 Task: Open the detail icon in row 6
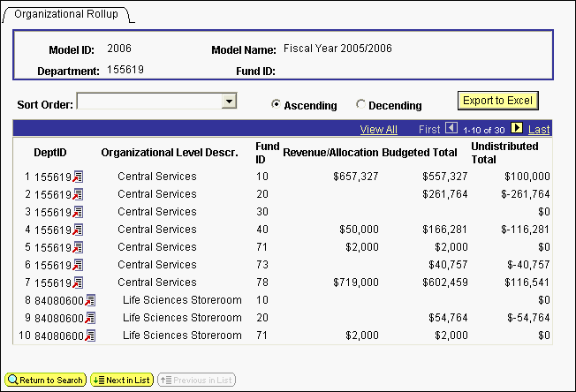(78, 265)
